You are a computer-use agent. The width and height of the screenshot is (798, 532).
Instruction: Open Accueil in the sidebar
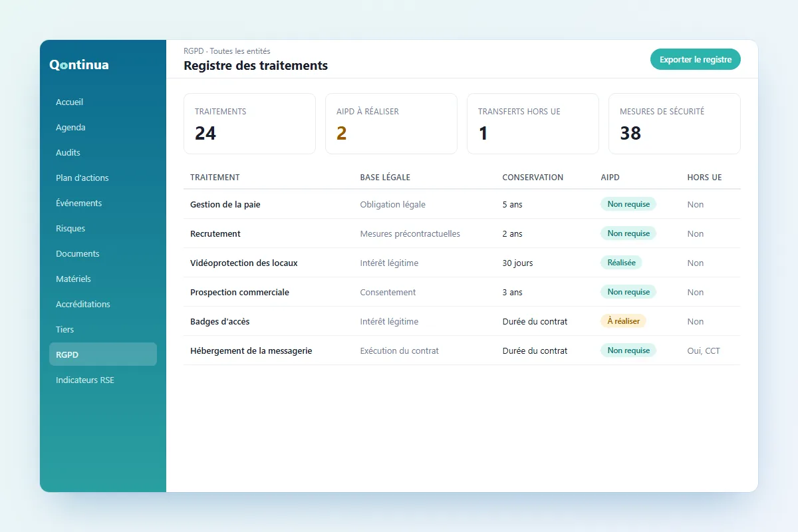click(x=103, y=102)
